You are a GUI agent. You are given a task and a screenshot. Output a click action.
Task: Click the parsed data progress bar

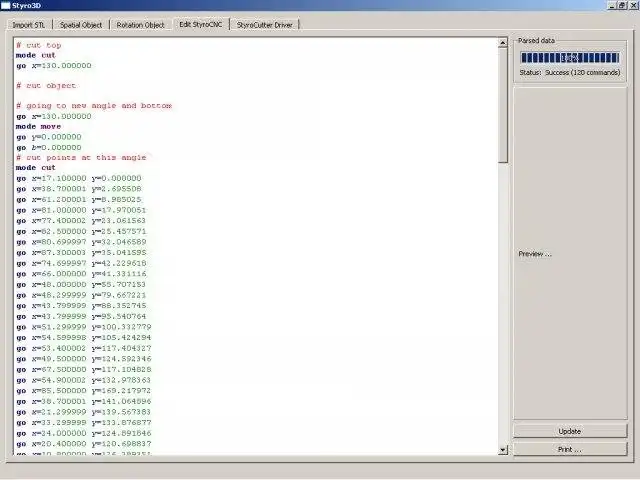[570, 58]
